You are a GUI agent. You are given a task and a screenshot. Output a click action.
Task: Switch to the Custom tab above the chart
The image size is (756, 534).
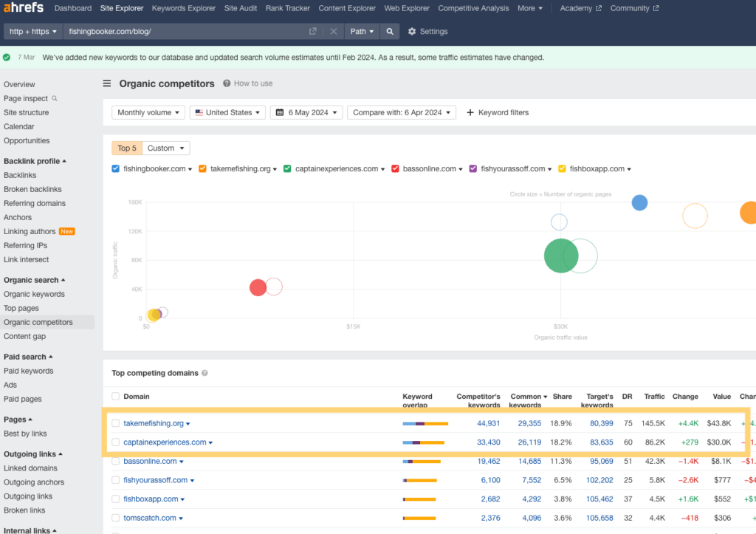pyautogui.click(x=165, y=148)
